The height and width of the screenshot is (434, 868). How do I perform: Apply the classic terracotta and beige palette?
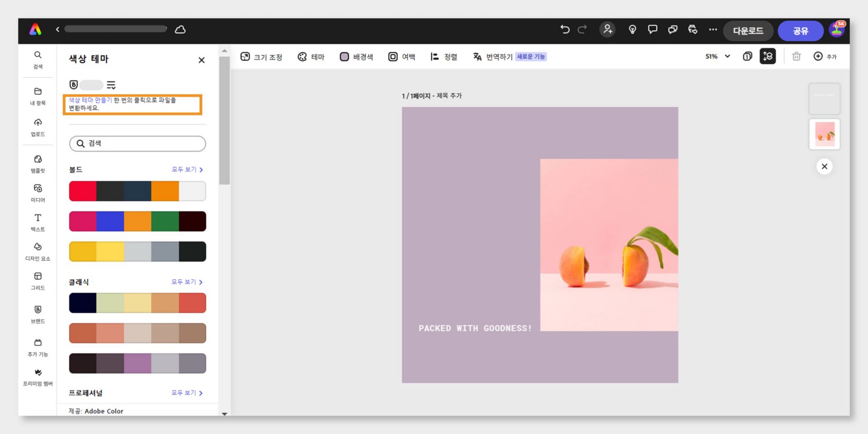(137, 333)
